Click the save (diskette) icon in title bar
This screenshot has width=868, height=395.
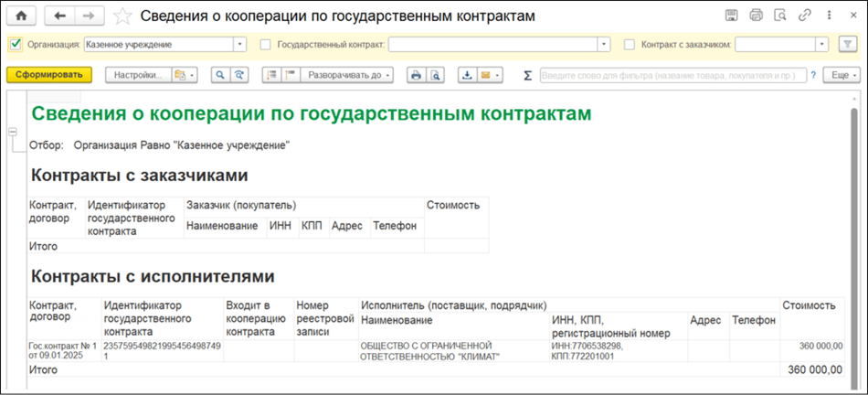click(731, 16)
